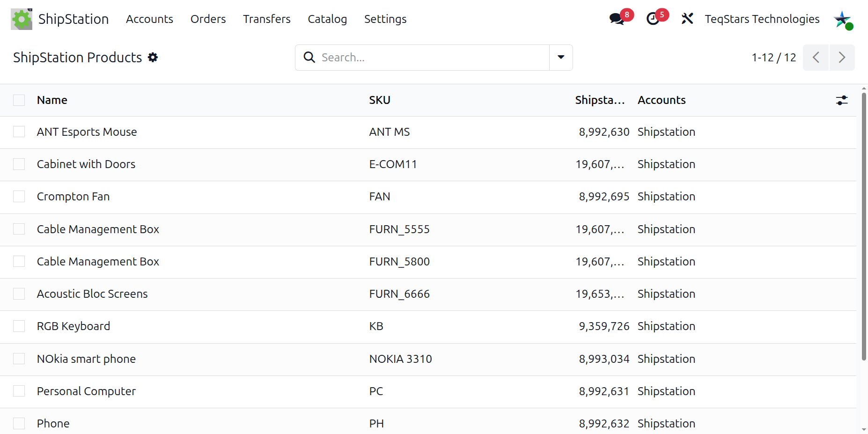Click the FURN_5800 SKU cell
Viewport: 868px width, 434px height.
(399, 261)
